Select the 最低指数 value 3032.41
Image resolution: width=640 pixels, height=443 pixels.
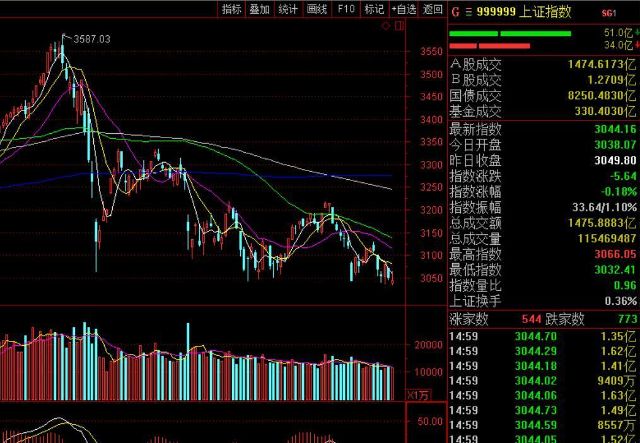(615, 270)
